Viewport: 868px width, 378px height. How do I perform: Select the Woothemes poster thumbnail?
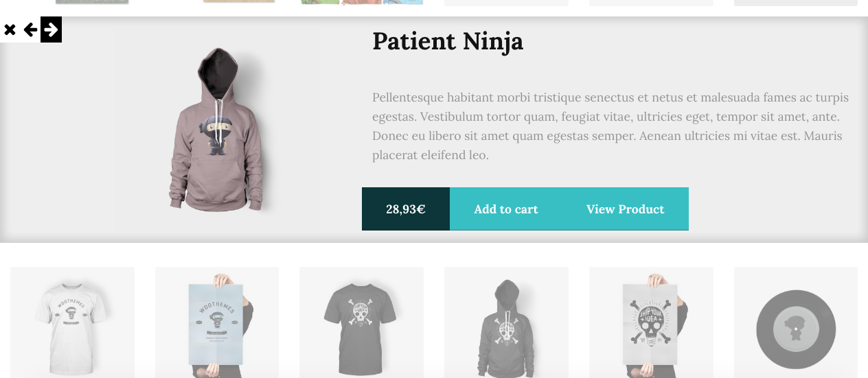pos(217,322)
